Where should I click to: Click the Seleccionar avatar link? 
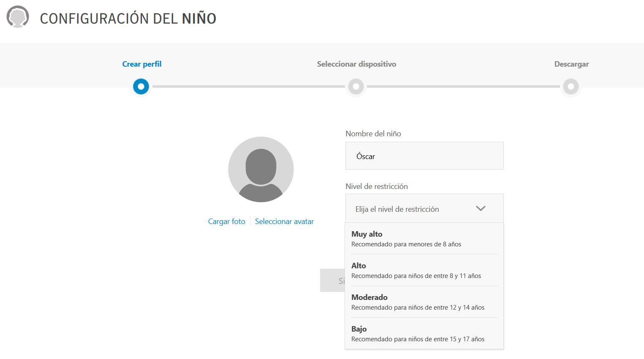(x=284, y=221)
